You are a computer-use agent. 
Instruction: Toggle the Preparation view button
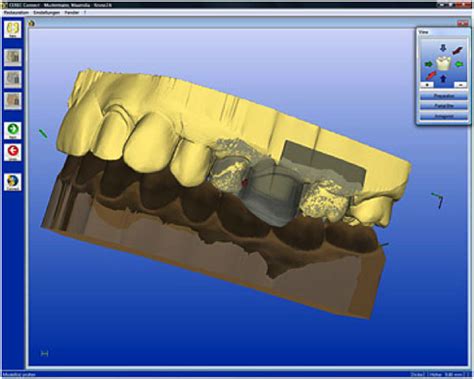pyautogui.click(x=444, y=96)
